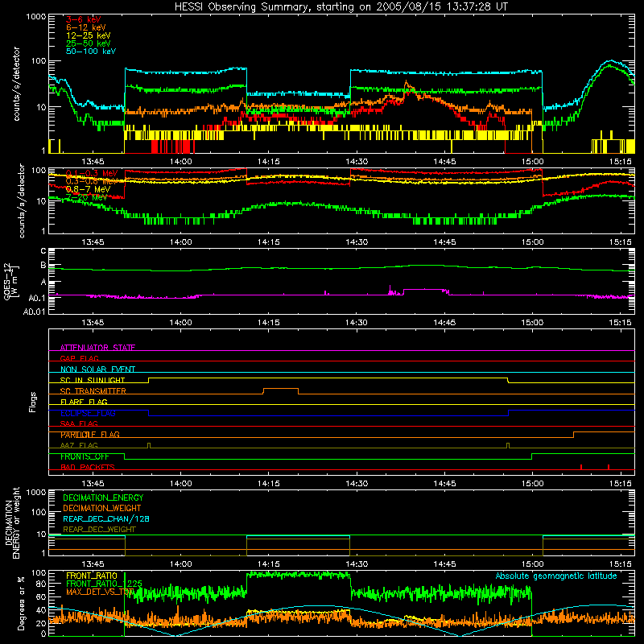Viewport: 644px width, 644px height.
Task: Click the 0.8-7 MeV legend label
Action: tap(89, 189)
